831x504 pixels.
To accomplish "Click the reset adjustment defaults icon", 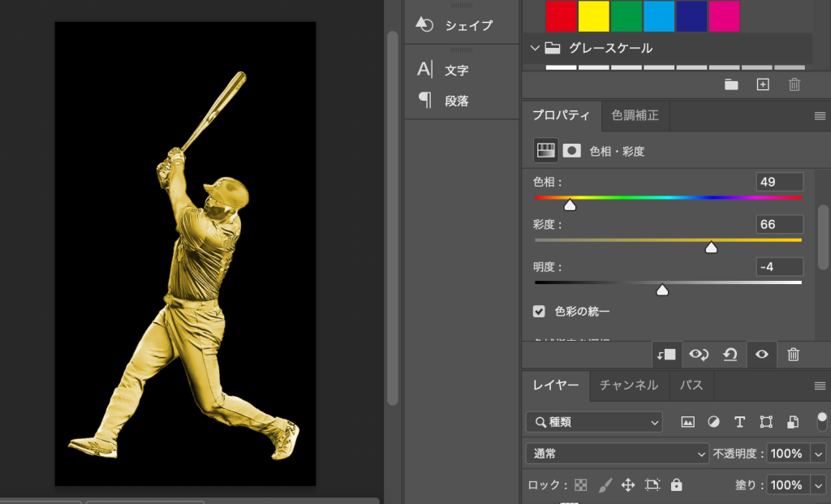I will click(x=730, y=355).
